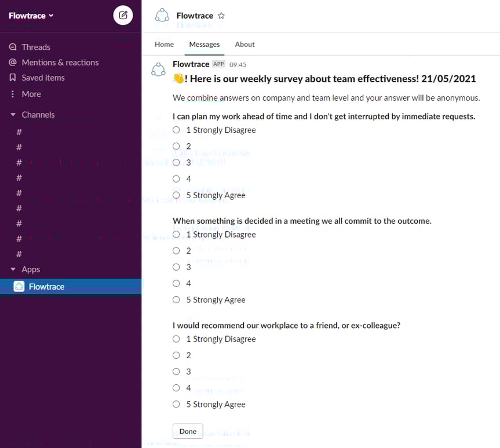Select '1 Strongly Disagree' for the recommendation question
500x448 pixels.
(176, 339)
